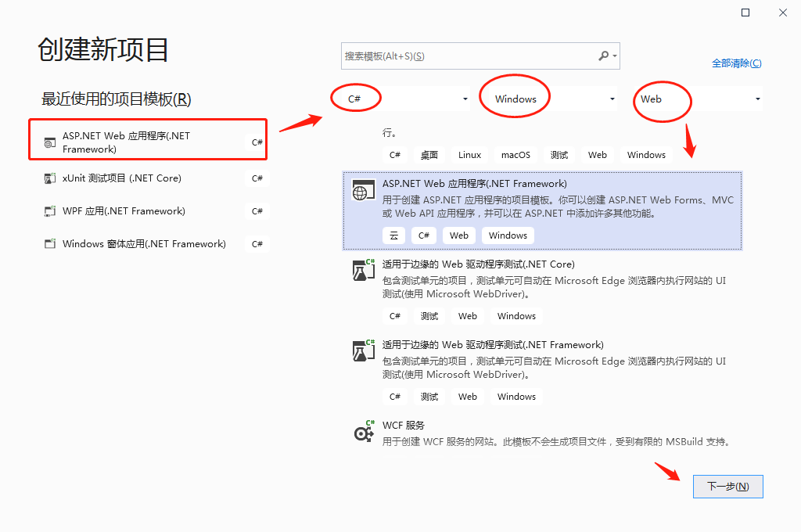Select recent xUnit 测试项目 (.NET Core)

coord(155,178)
